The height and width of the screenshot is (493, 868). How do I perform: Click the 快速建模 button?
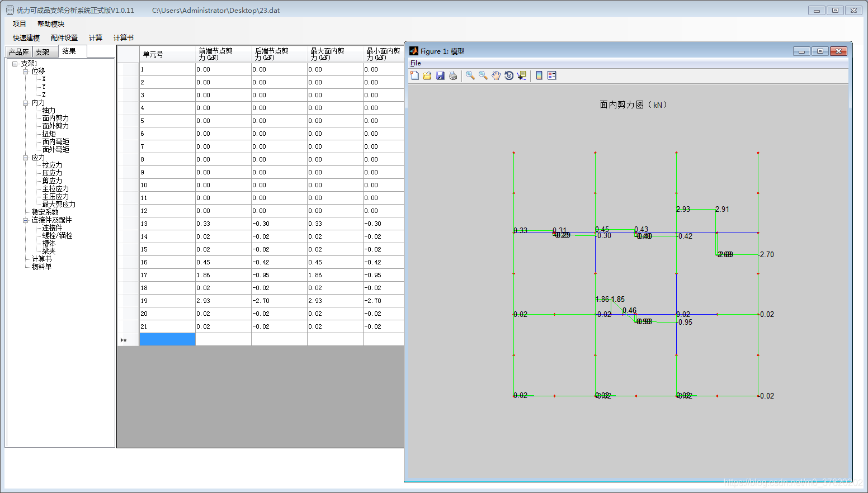26,38
